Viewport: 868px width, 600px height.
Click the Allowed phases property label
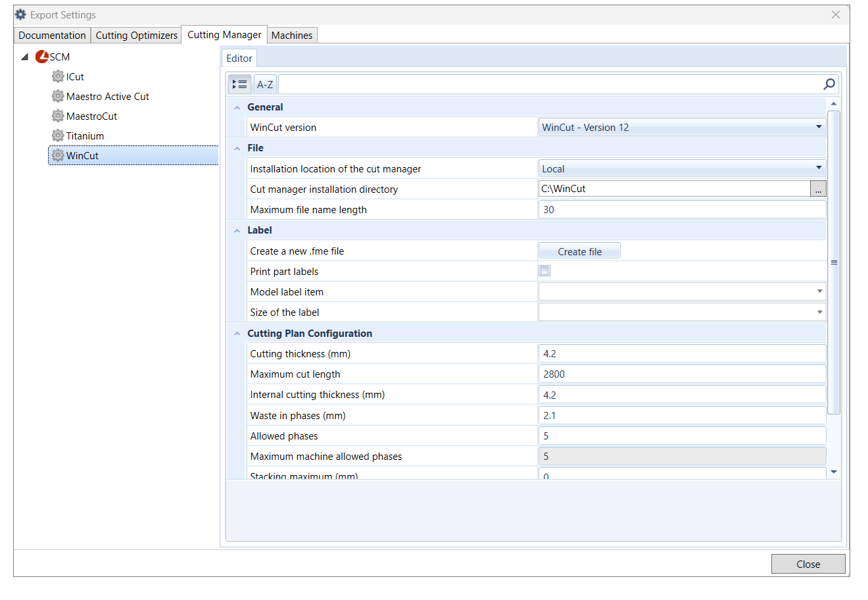click(284, 436)
